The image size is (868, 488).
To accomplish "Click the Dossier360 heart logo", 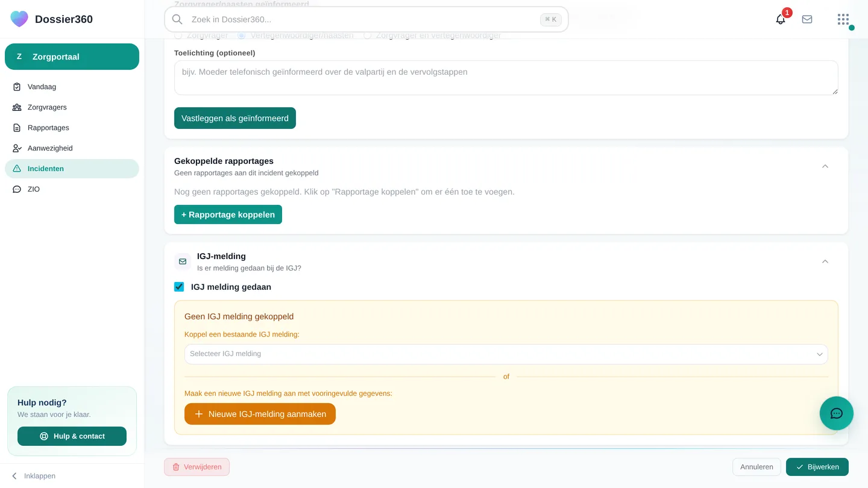I will click(19, 19).
